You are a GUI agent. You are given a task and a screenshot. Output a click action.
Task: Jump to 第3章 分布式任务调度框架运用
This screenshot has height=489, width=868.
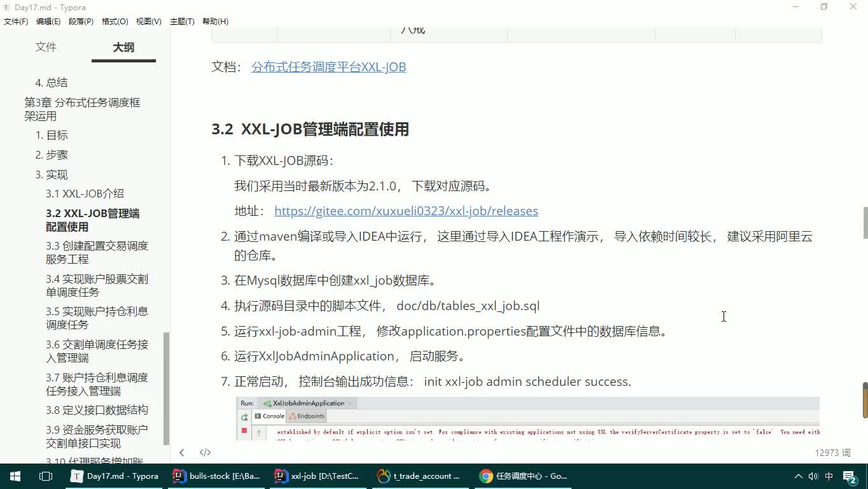[82, 109]
